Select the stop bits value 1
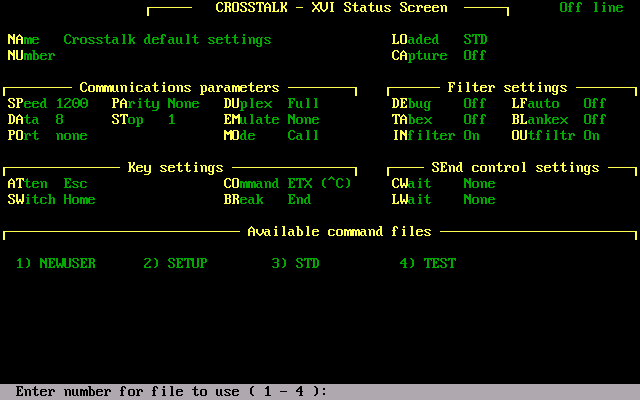The width and height of the screenshot is (640, 400). 172,120
